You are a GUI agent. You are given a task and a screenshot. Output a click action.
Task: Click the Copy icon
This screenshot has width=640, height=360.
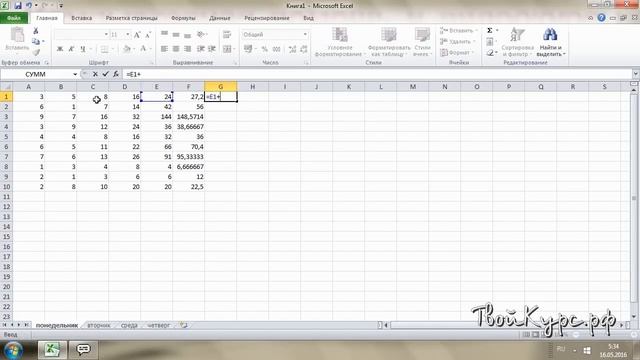[36, 41]
